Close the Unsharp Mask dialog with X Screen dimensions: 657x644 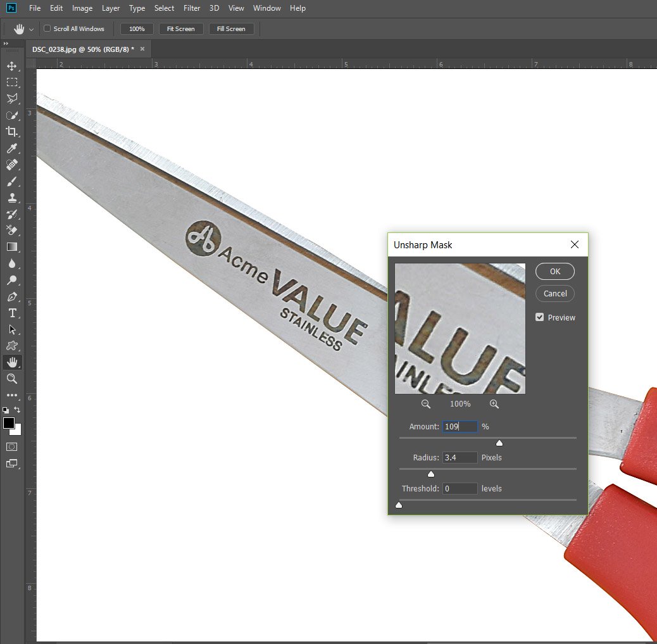[x=575, y=244]
